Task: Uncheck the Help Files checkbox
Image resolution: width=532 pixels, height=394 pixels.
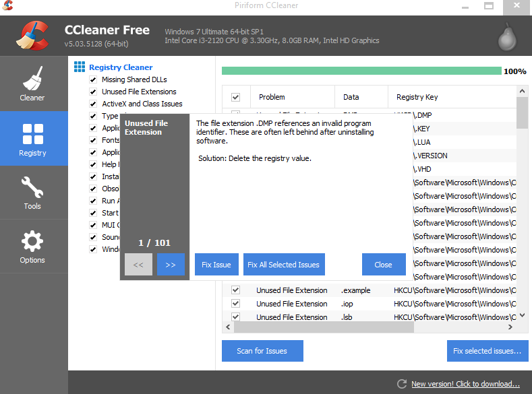Action: tap(93, 164)
